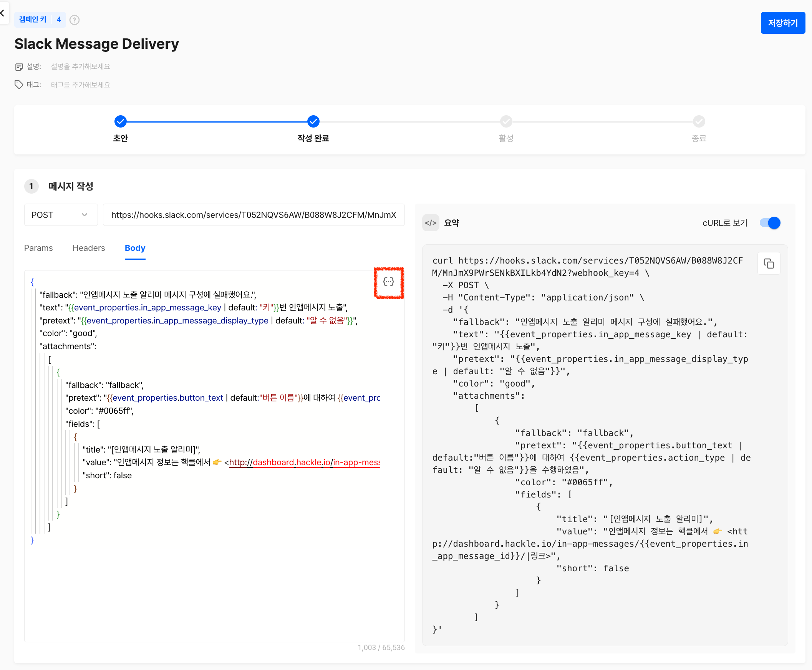Click the tag icon
Screen dimensions: 812x670
tap(19, 85)
